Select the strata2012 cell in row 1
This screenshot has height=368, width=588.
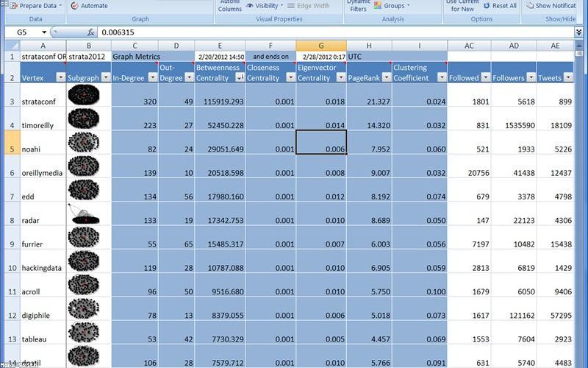click(88, 57)
